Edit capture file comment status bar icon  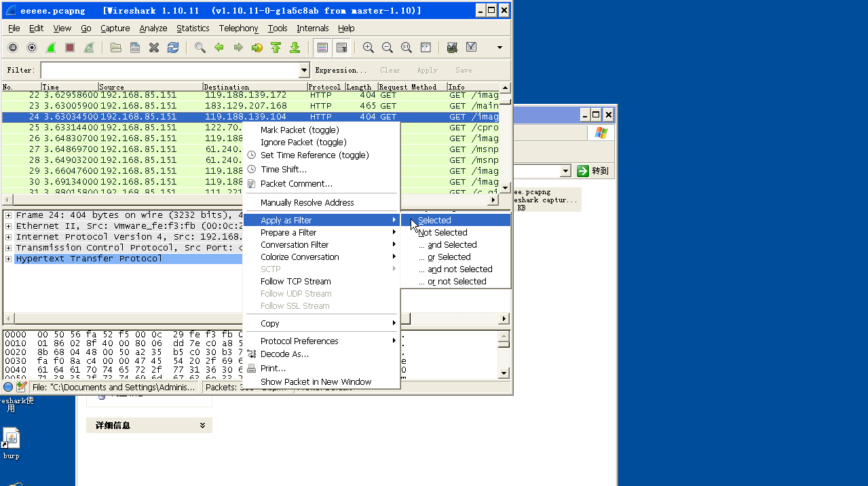[x=22, y=387]
